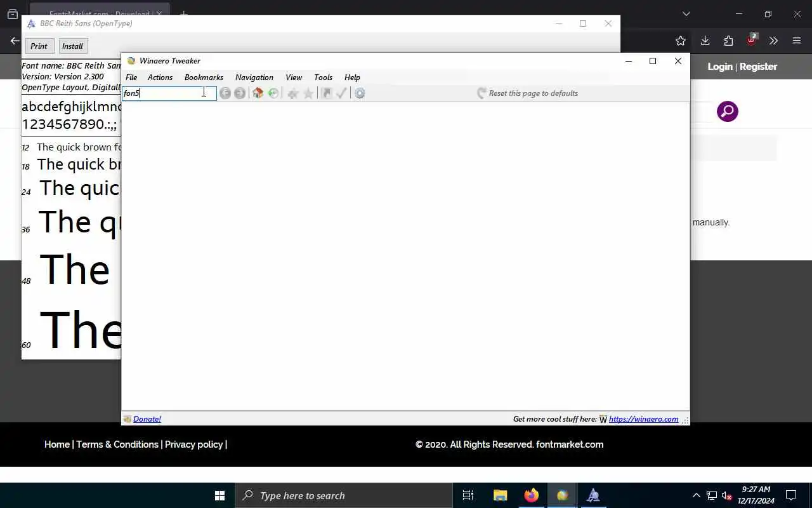Screen dimensions: 812x508
Task: Click the back arrow in Winaero Tweaker toolbar
Action: pos(225,93)
